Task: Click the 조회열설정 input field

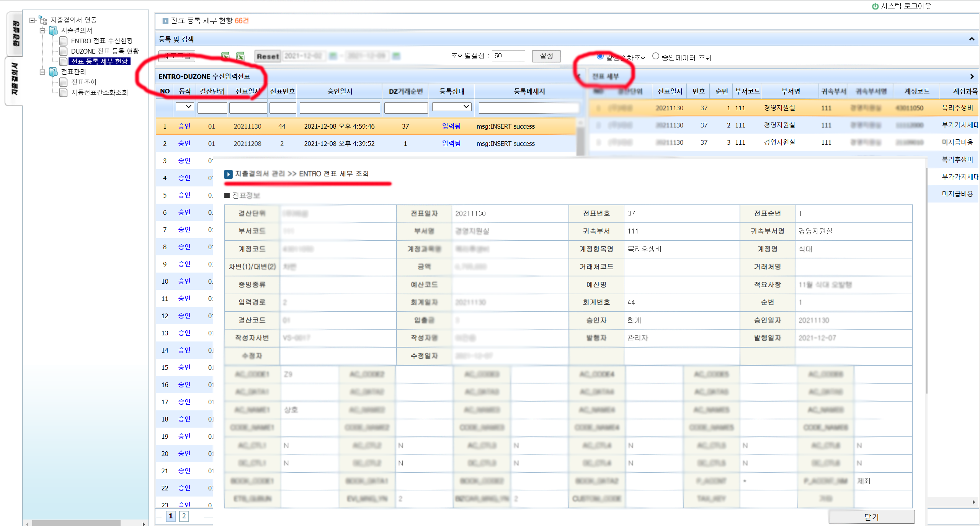Action: click(508, 56)
